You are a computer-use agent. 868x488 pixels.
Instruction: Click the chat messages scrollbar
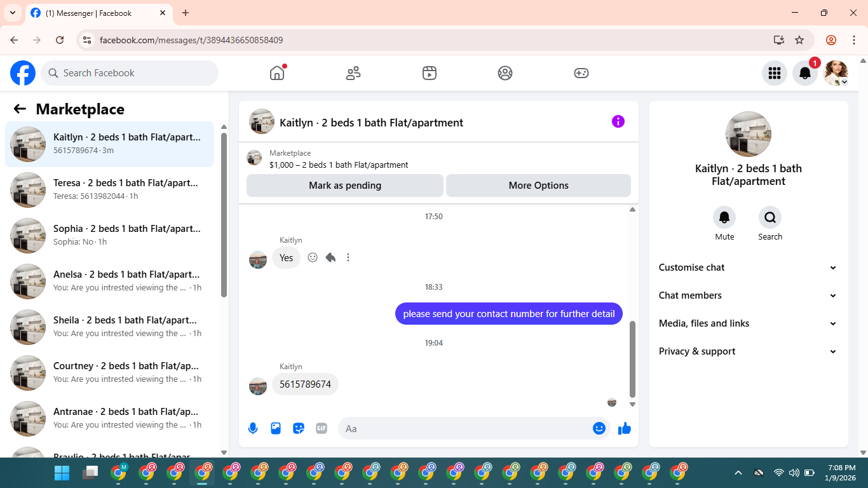pos(632,359)
